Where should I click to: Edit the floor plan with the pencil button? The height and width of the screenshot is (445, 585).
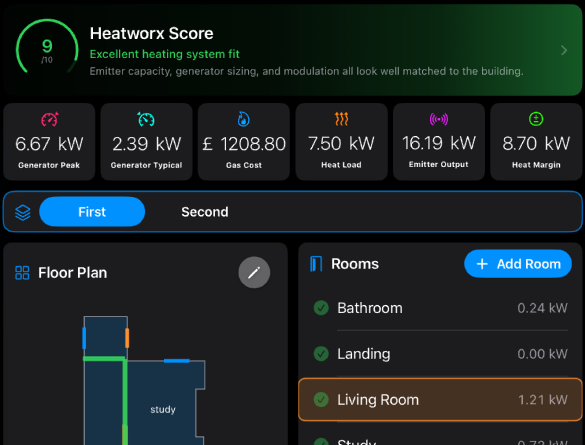(254, 272)
